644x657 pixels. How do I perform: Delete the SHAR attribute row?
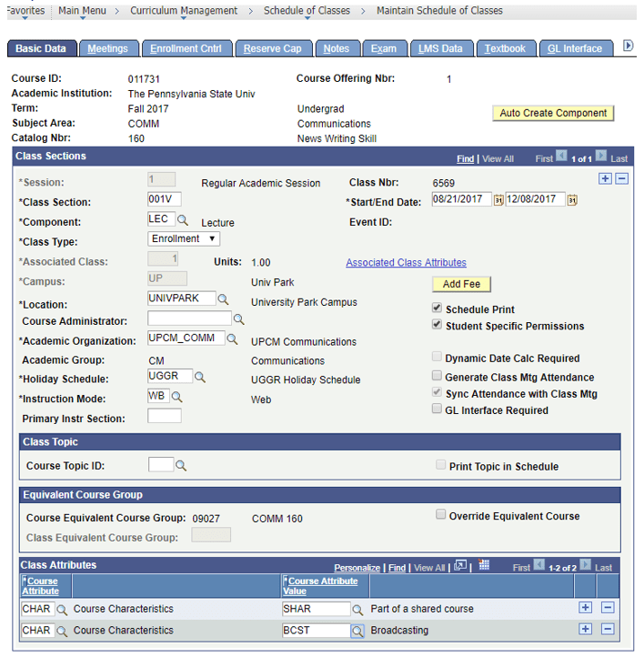608,608
